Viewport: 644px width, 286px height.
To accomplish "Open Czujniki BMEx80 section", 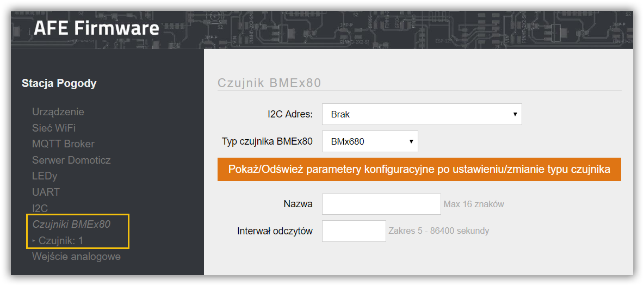I will point(71,225).
